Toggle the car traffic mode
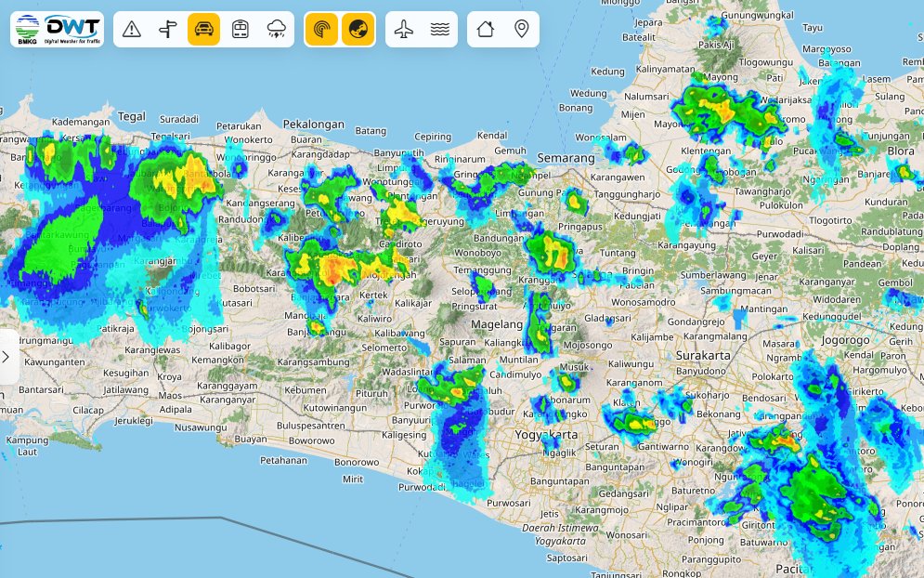This screenshot has height=578, width=924. coord(204,29)
